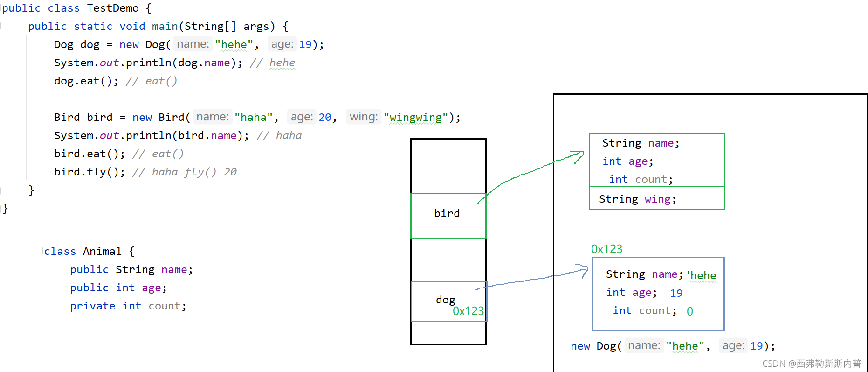
Task: Click the green arrow head pointing to Bird object
Action: click(579, 156)
